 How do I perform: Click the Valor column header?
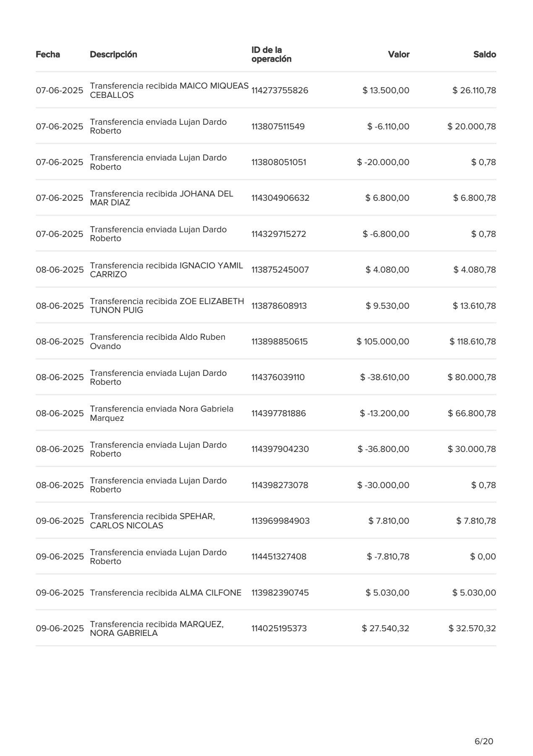tap(399, 55)
